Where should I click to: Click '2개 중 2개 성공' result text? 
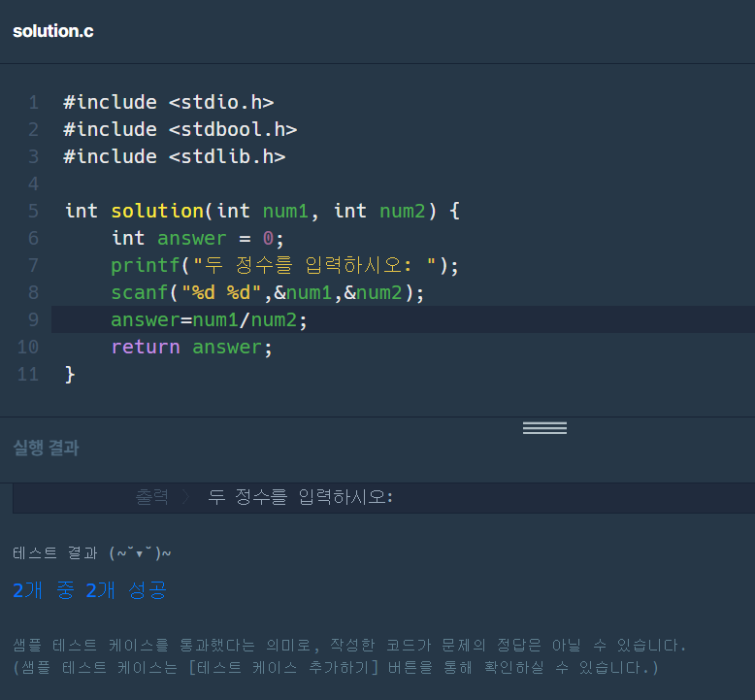click(89, 590)
